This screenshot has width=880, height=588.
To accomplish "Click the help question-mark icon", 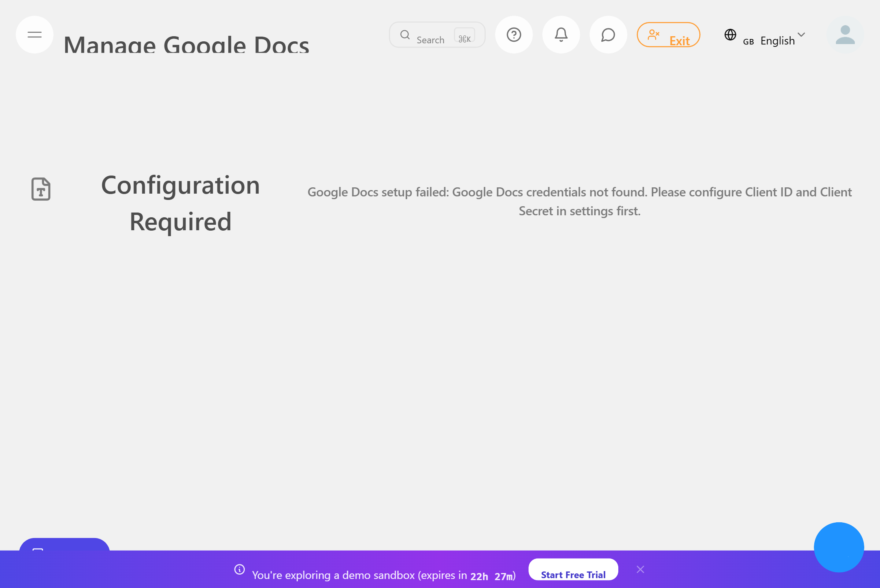I will (x=514, y=35).
